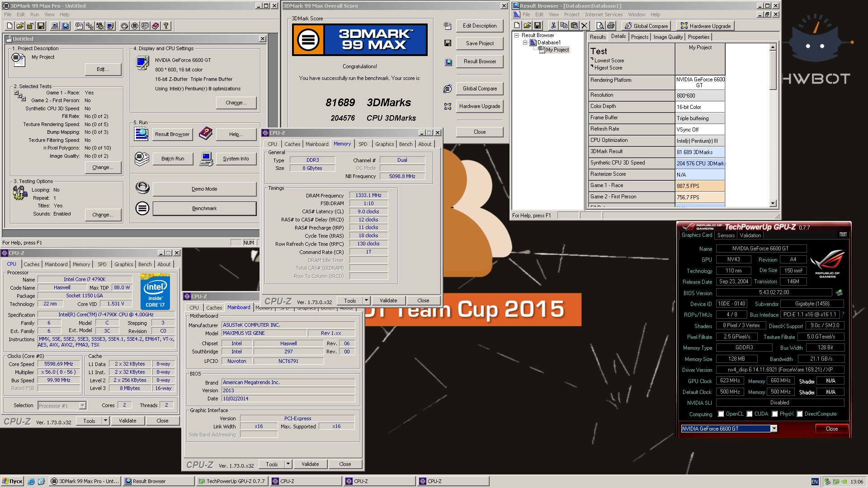
Task: Click EN language indicator in system tray
Action: click(x=815, y=482)
